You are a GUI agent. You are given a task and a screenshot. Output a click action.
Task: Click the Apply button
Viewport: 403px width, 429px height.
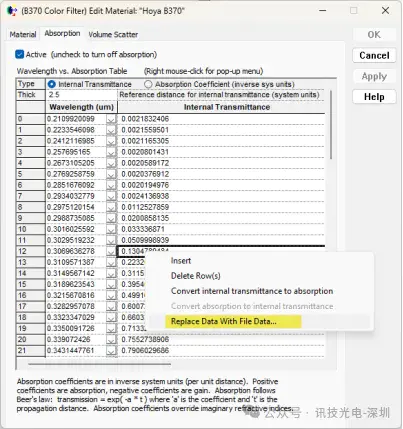374,76
